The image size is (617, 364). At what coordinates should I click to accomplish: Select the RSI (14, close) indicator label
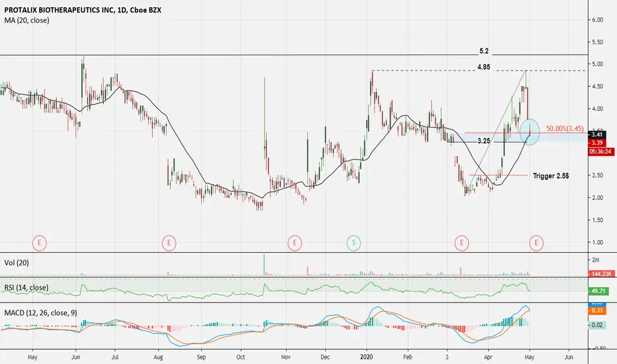26,288
